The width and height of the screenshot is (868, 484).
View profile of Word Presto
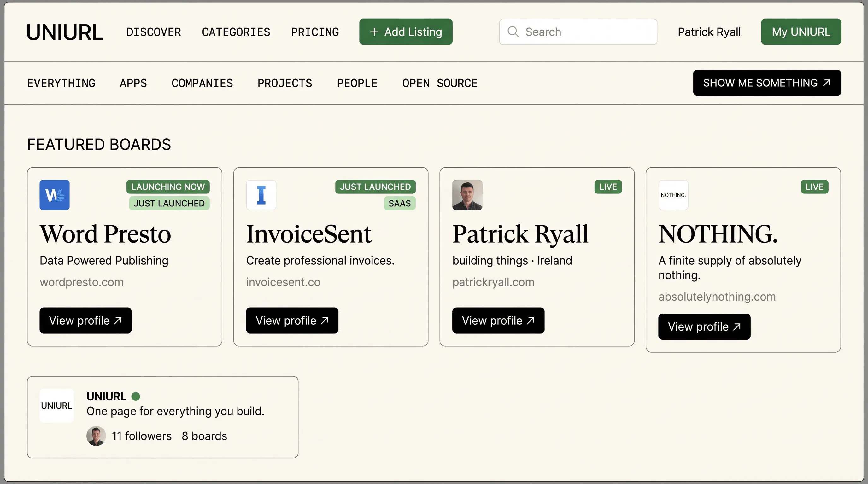85,320
